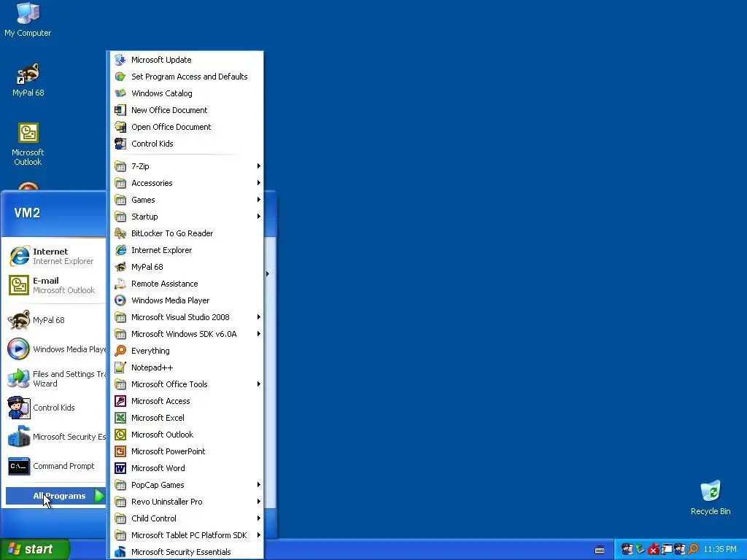Expand Microsoft Windows SDK v6.0A folder
The height and width of the screenshot is (560, 747).
(x=186, y=334)
